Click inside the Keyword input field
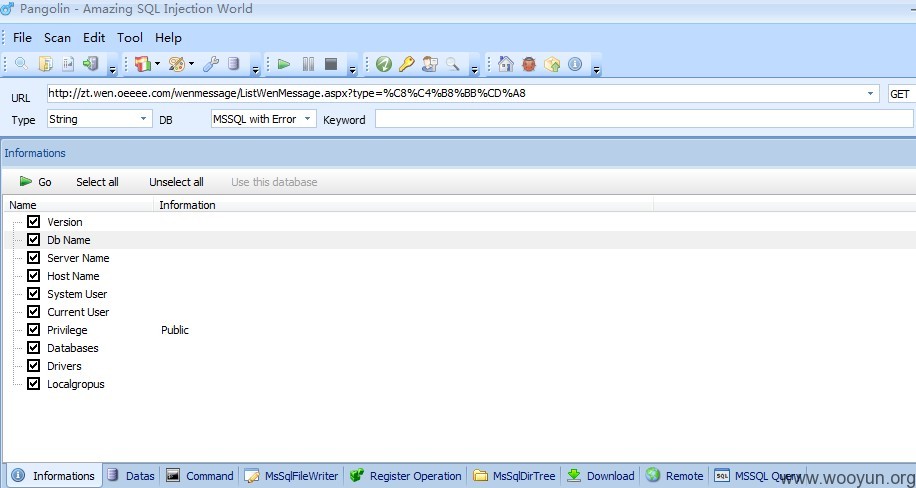This screenshot has width=916, height=488. pos(644,119)
